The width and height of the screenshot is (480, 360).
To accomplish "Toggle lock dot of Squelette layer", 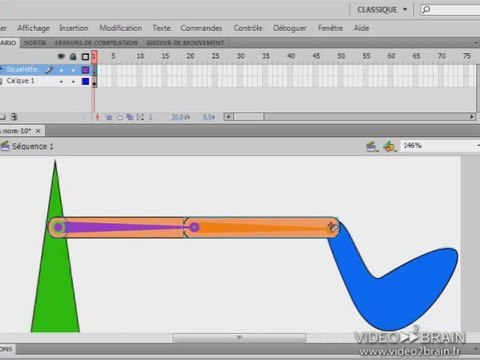I will tap(73, 70).
